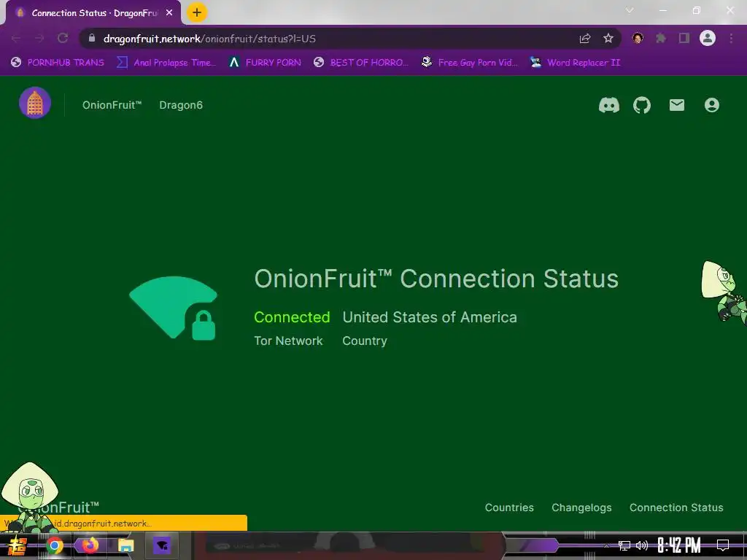The width and height of the screenshot is (747, 560).
Task: Open File Explorer from the taskbar
Action: 126,545
